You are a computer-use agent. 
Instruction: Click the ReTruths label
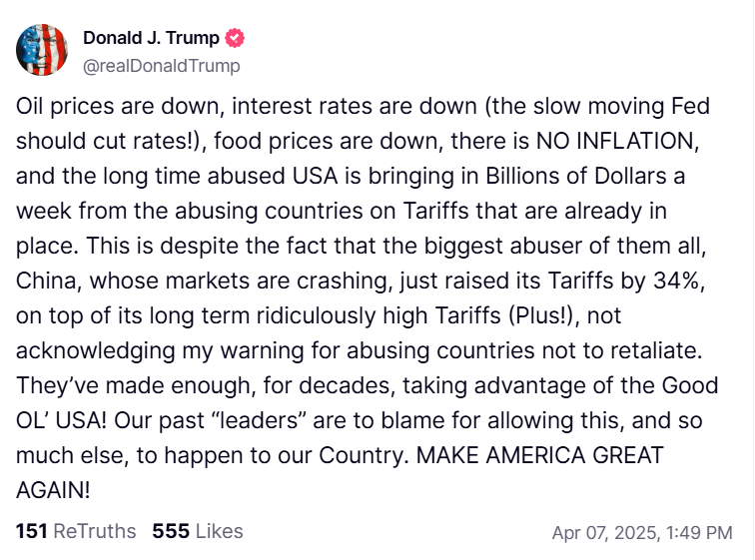click(x=94, y=531)
